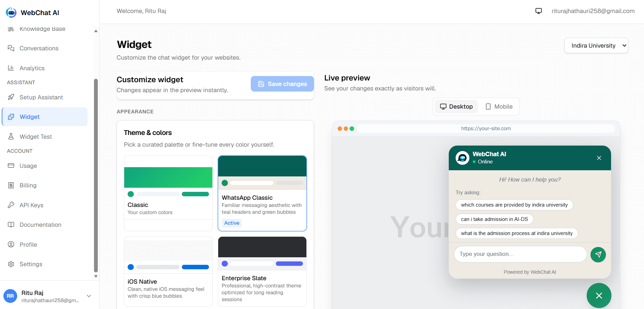The image size is (644, 309).
Task: Select the WhatsApp Classic theme card
Action: click(x=262, y=193)
